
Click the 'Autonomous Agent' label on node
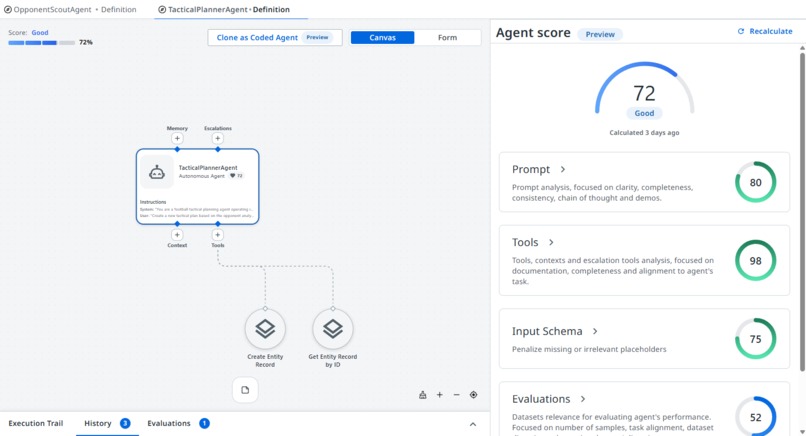click(202, 176)
